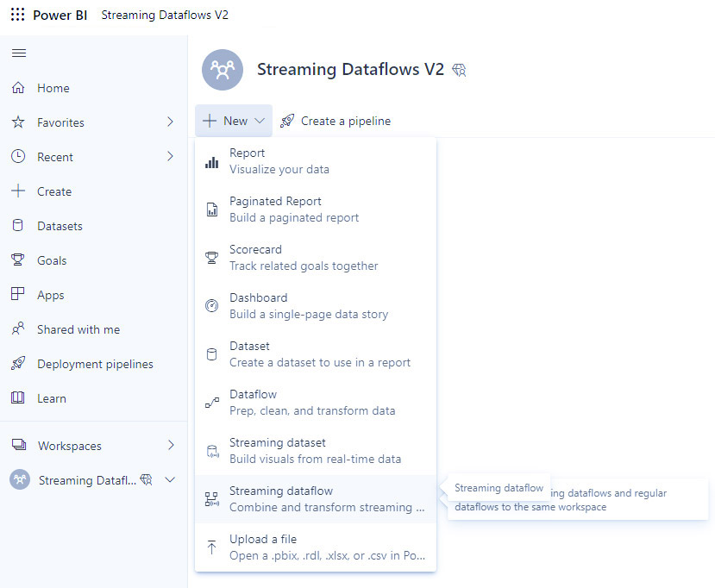Click the Upload a file arrow icon
The width and height of the screenshot is (715, 588).
click(x=211, y=547)
